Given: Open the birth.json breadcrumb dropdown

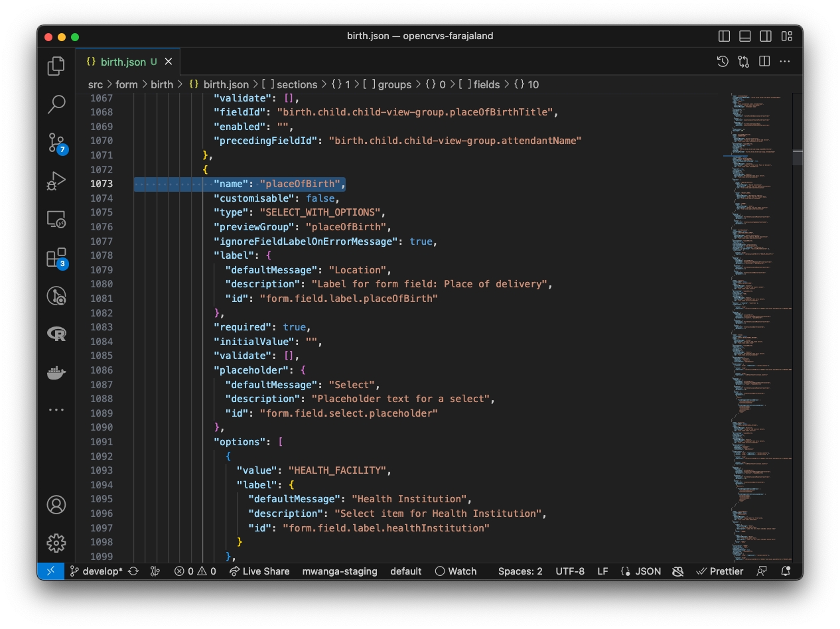Looking at the screenshot, I should tap(219, 84).
